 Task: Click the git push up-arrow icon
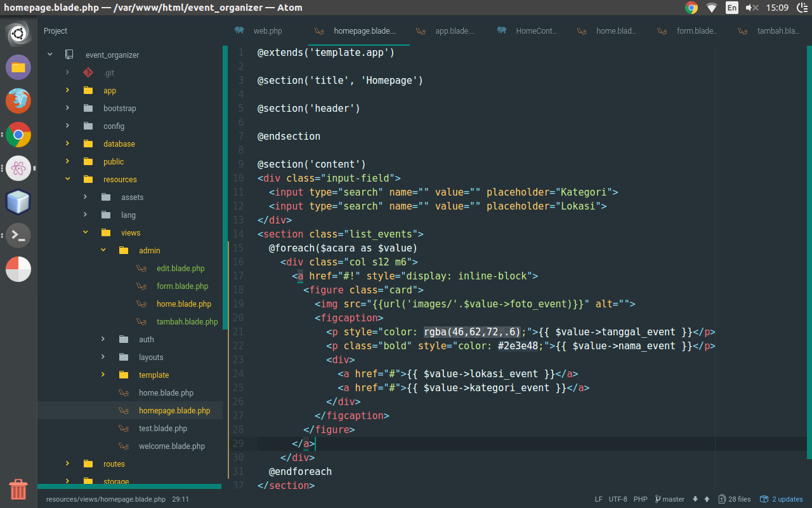coord(705,499)
